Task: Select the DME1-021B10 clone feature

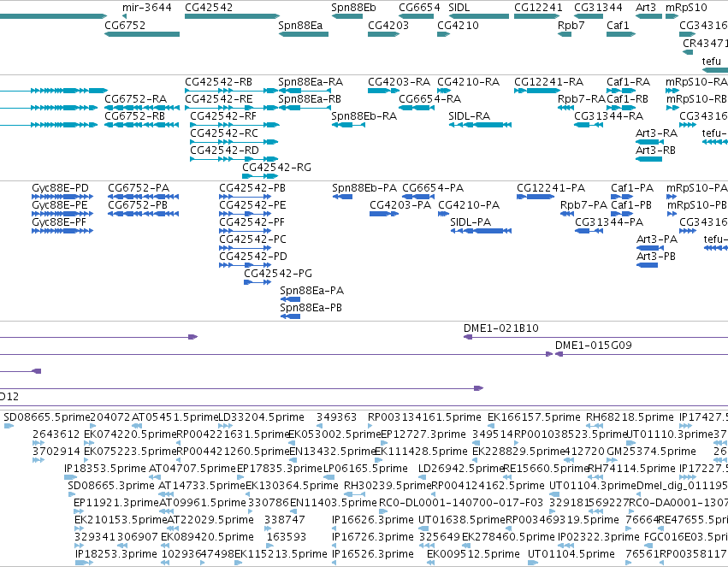Action: click(595, 337)
